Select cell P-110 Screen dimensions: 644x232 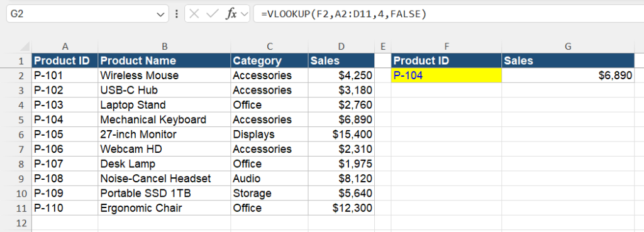tap(65, 208)
